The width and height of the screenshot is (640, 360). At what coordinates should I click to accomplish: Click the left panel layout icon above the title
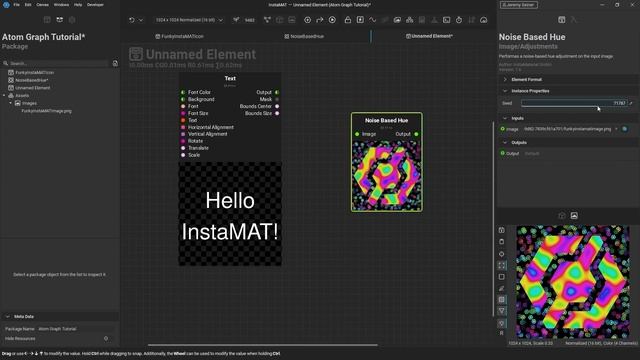(47, 20)
